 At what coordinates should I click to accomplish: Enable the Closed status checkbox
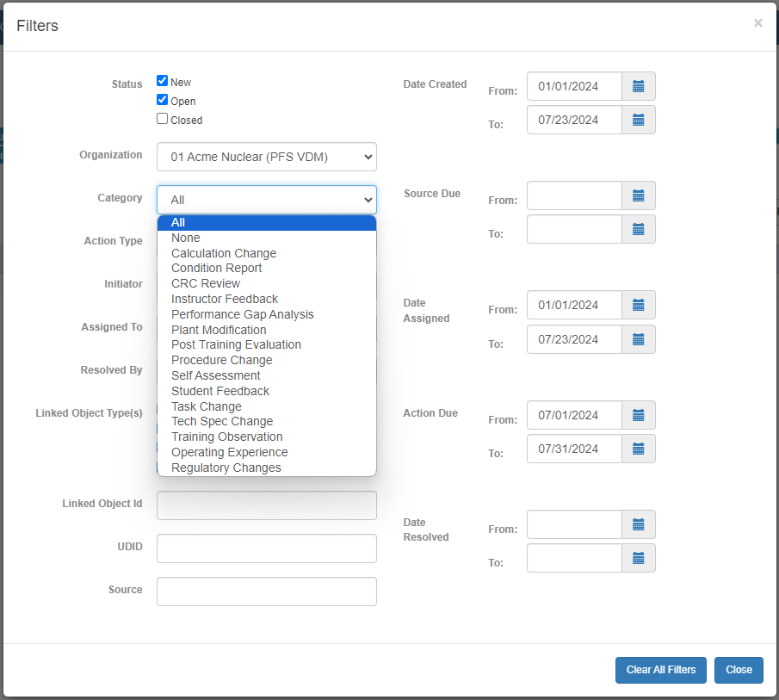pos(162,119)
